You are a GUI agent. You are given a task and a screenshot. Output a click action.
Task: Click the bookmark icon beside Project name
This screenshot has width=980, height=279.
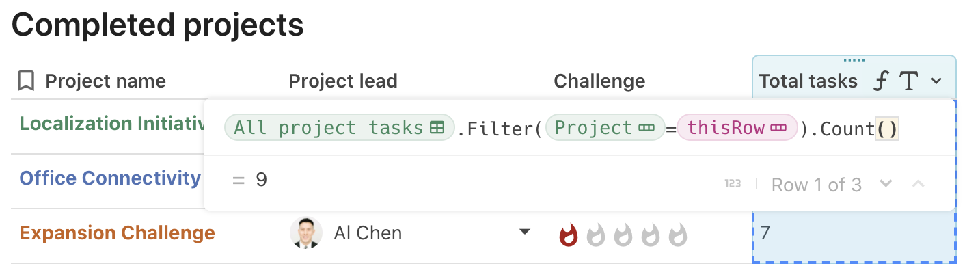click(26, 81)
